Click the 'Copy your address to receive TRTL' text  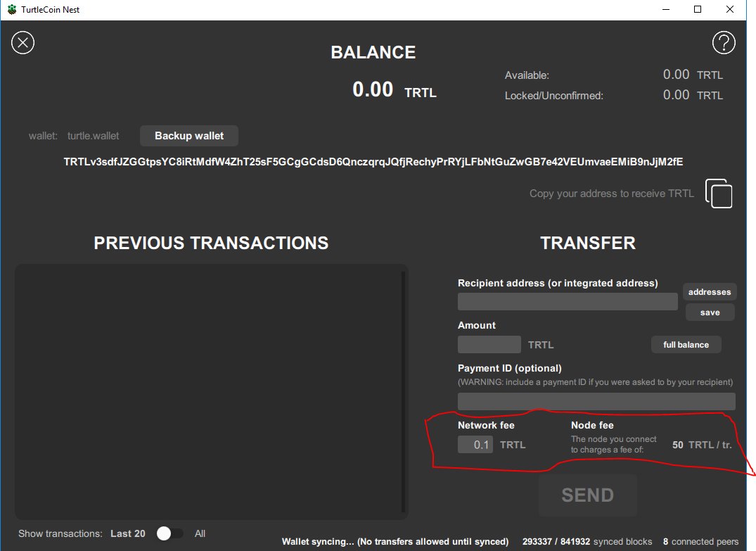pyautogui.click(x=611, y=194)
